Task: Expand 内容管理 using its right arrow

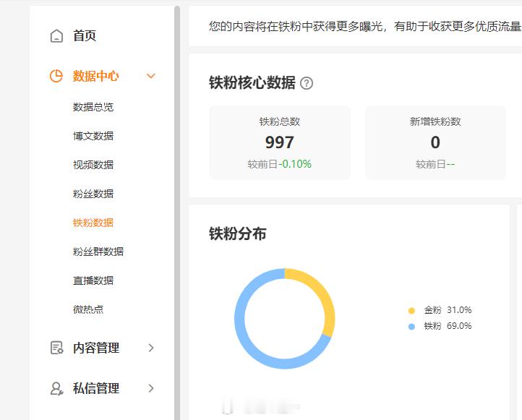Action: (x=151, y=348)
